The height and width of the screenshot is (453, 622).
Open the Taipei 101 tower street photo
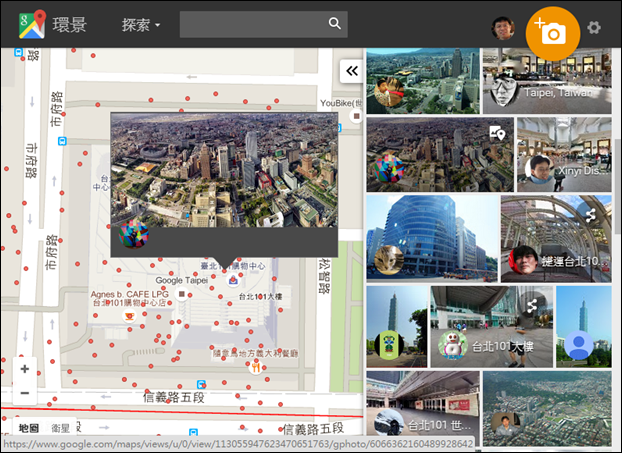397,326
